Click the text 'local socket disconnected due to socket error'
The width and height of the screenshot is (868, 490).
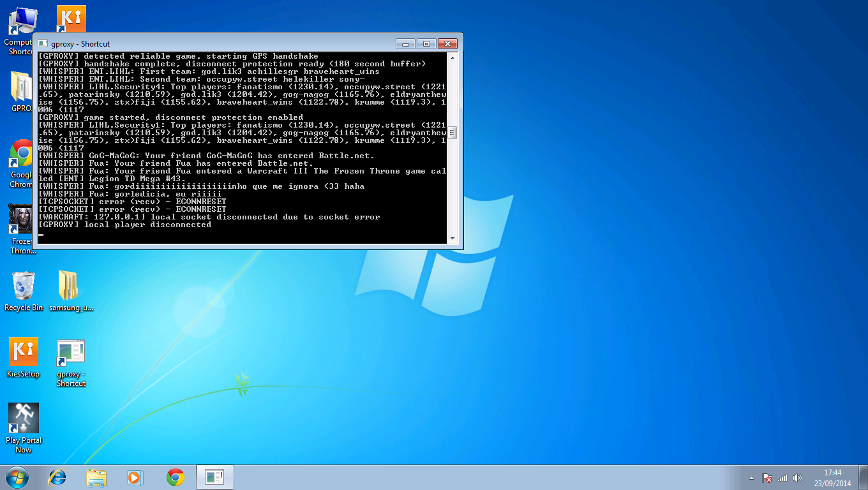tap(266, 217)
